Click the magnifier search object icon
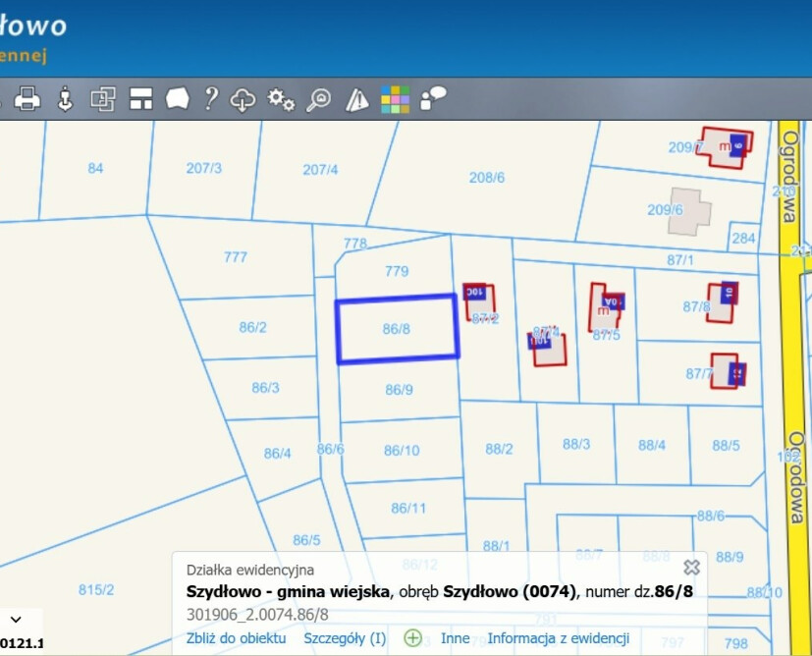The height and width of the screenshot is (656, 812). point(318,99)
